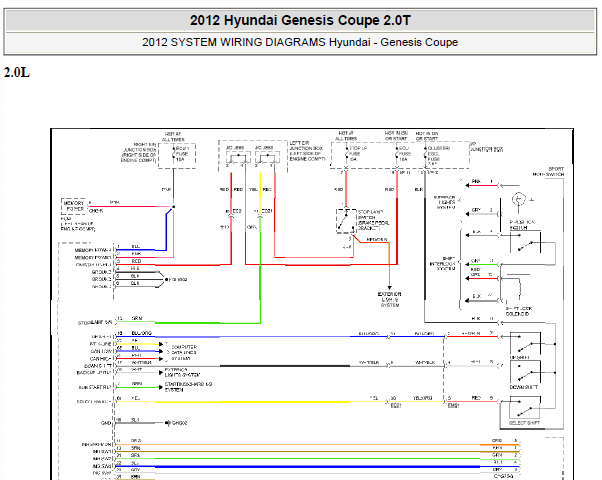This screenshot has height=480, width=602.
Task: Click the '2012 Hyundai Genesis Coupe 2.0T' title
Action: click(x=300, y=20)
